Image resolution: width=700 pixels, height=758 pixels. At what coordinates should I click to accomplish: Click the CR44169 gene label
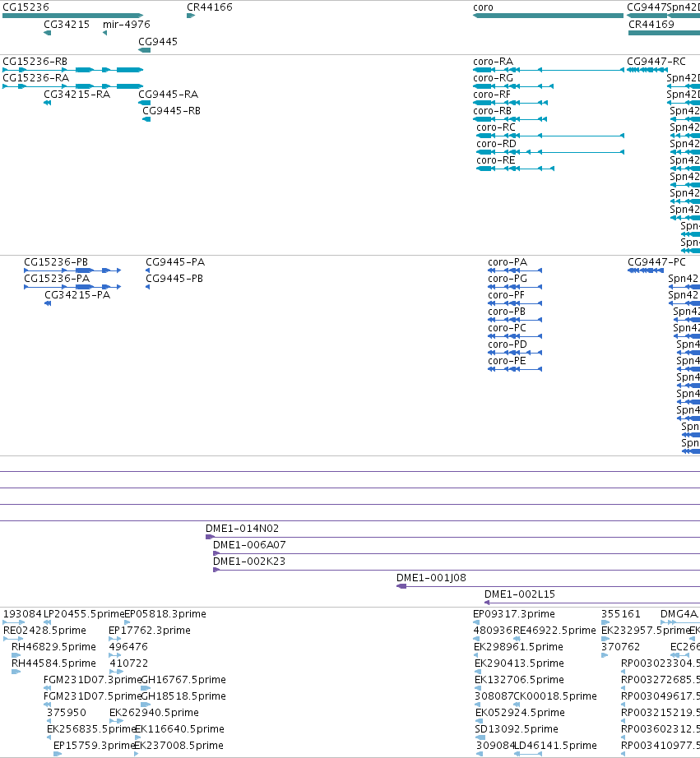(651, 25)
